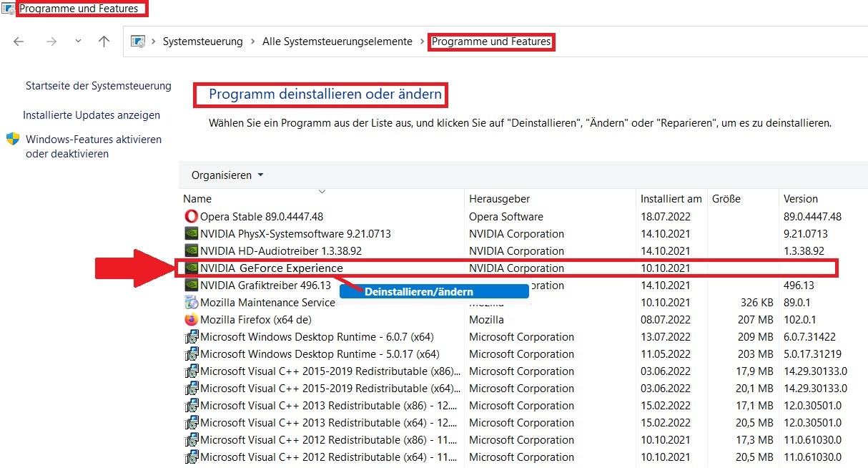
Task: Go to Alle Systemsteuerungselemente breadcrumb
Action: (x=337, y=42)
